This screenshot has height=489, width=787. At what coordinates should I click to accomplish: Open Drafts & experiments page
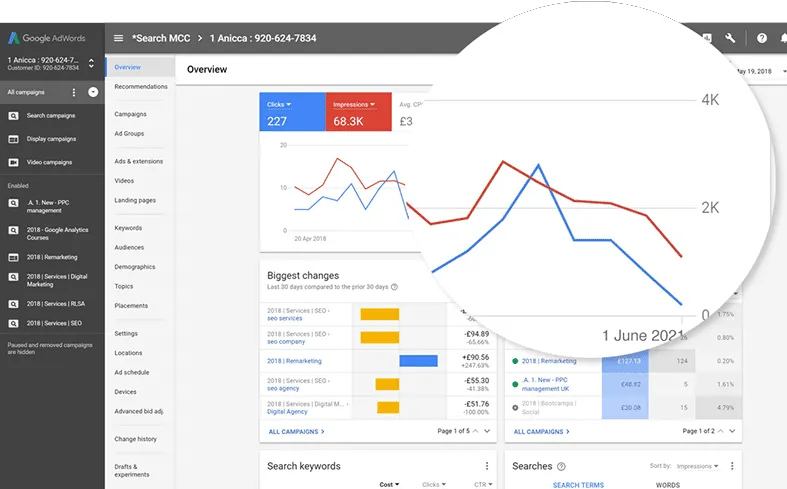click(132, 470)
